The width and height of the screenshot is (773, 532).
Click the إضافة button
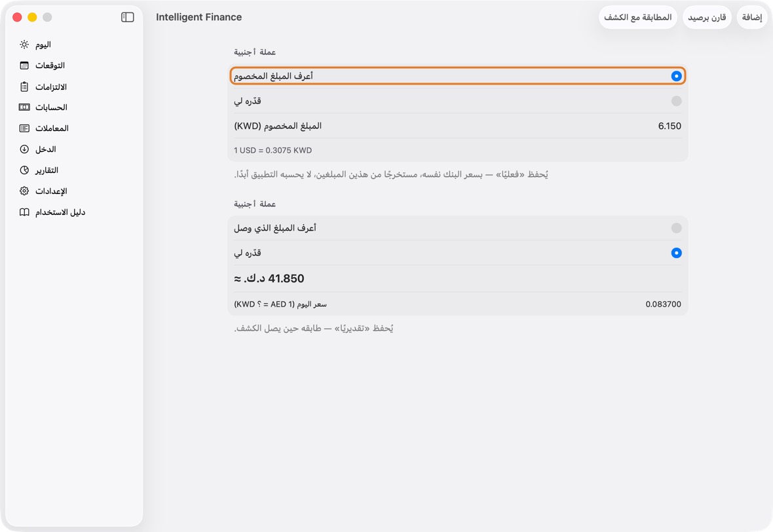[x=752, y=17]
